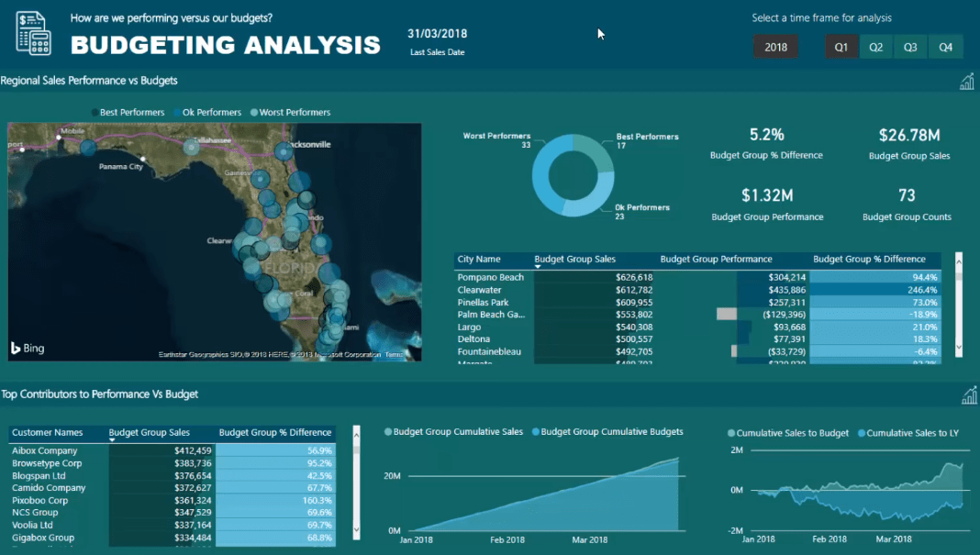
Task: Sort city table by Budget Group Sales header
Action: [574, 260]
